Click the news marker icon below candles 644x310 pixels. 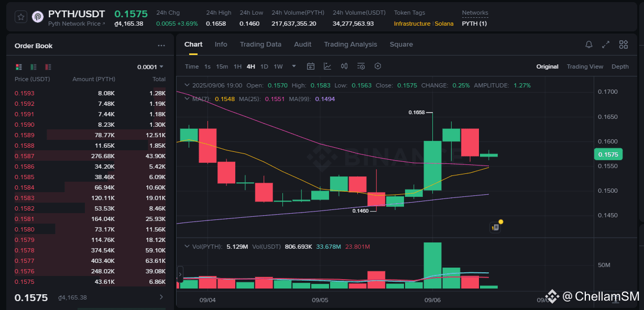click(495, 227)
